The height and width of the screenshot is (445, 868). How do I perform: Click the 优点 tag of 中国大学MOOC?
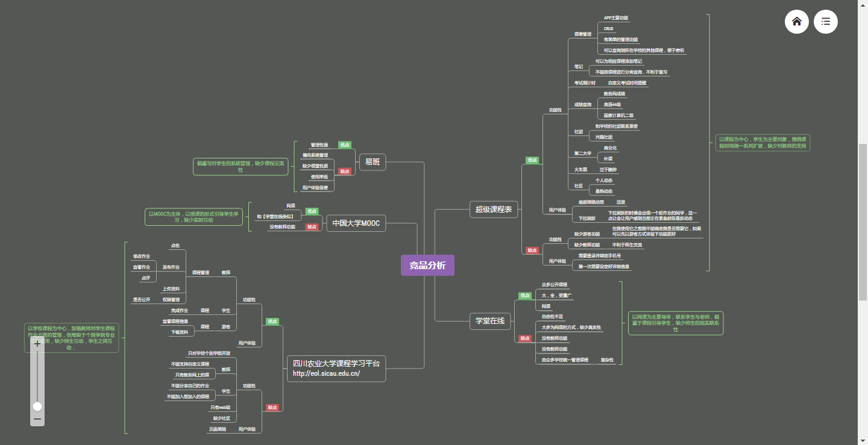tap(312, 211)
